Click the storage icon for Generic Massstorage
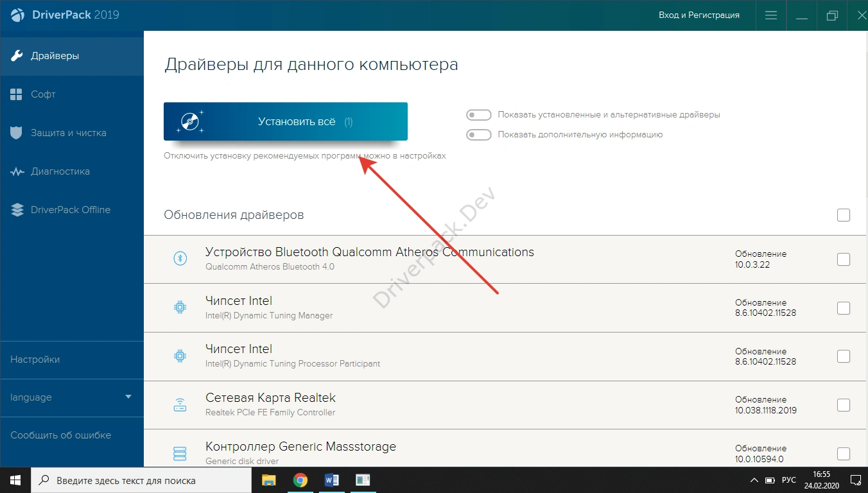This screenshot has height=493, width=868. pos(180,453)
